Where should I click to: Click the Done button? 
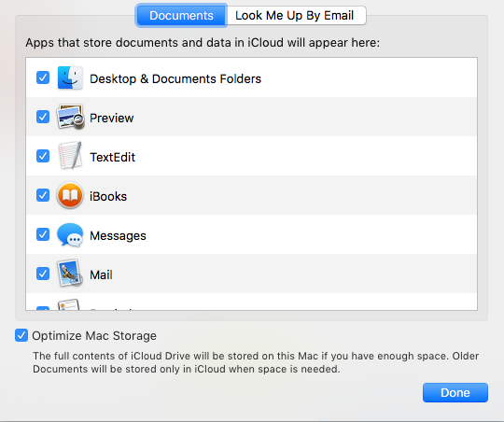click(455, 392)
